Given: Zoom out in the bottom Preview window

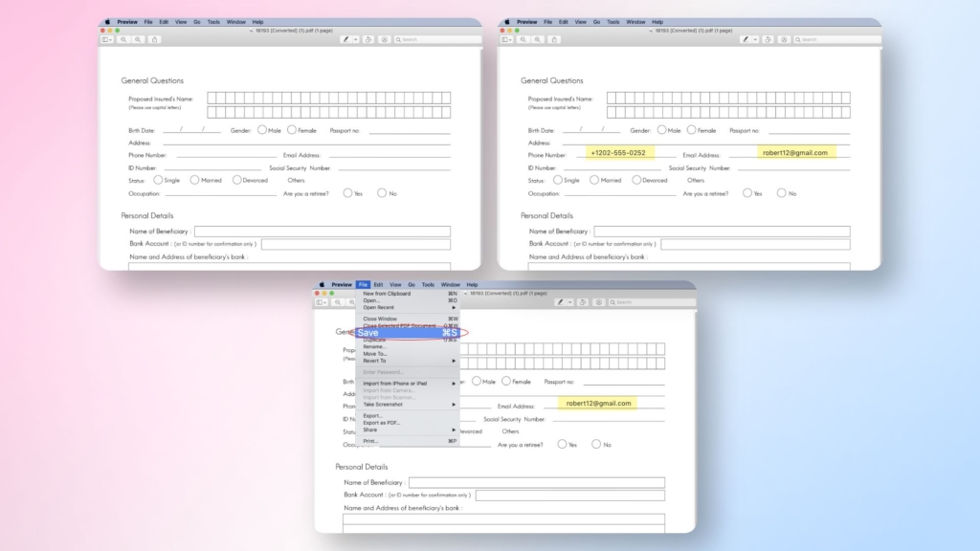Looking at the screenshot, I should (338, 302).
